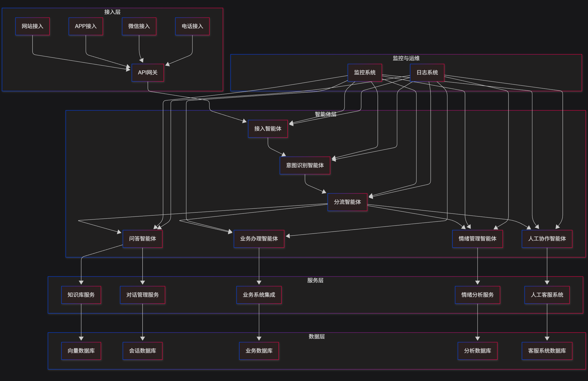Click the 知识库服务 node
The height and width of the screenshot is (381, 588).
pyautogui.click(x=81, y=295)
